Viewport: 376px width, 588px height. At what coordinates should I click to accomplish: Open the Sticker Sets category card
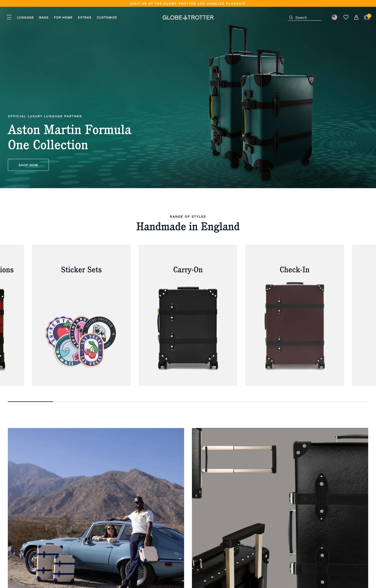81,315
